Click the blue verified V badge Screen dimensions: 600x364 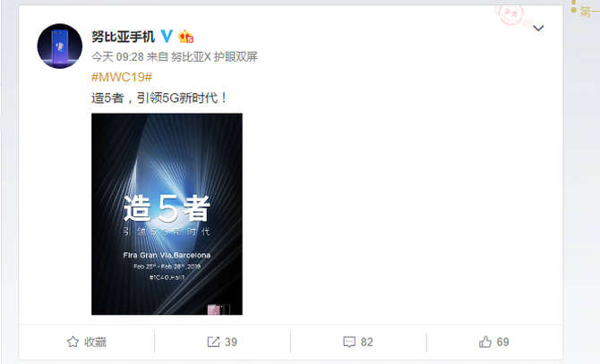(167, 37)
